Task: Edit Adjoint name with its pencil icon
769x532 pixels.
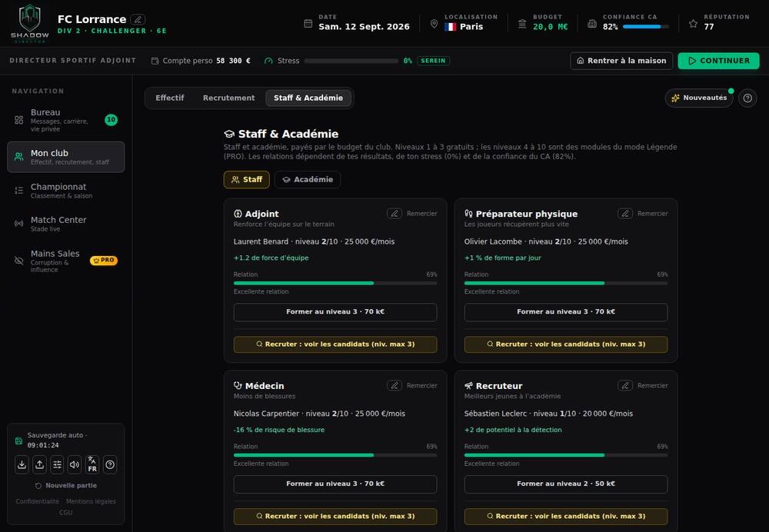Action: point(394,213)
